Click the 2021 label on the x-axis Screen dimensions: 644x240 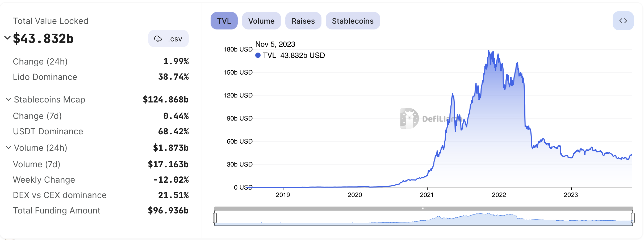coord(427,195)
